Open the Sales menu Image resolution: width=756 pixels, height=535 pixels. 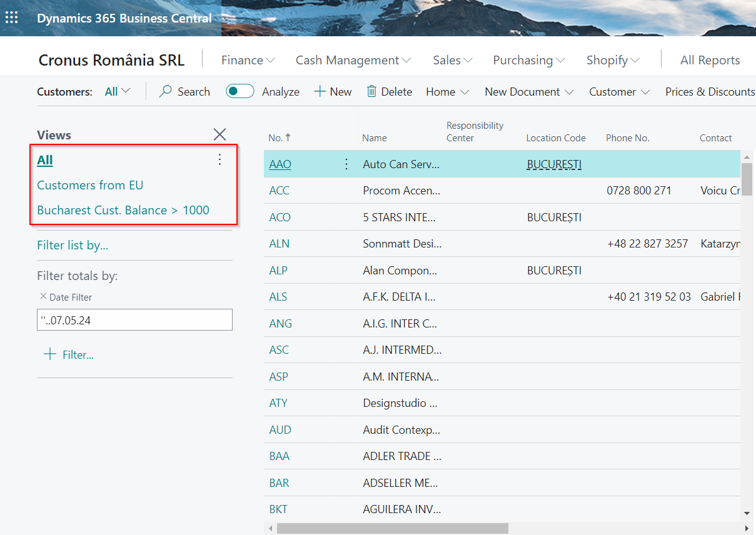coord(453,60)
